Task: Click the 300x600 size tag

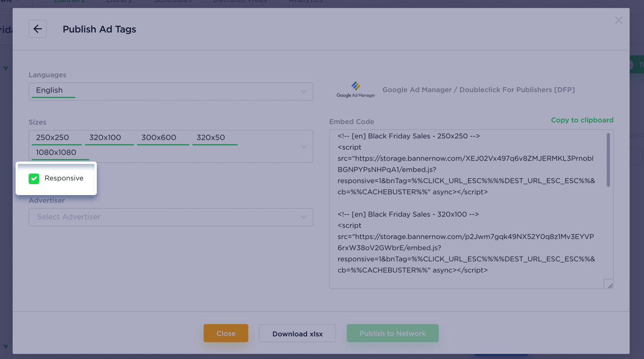Action: [163, 138]
